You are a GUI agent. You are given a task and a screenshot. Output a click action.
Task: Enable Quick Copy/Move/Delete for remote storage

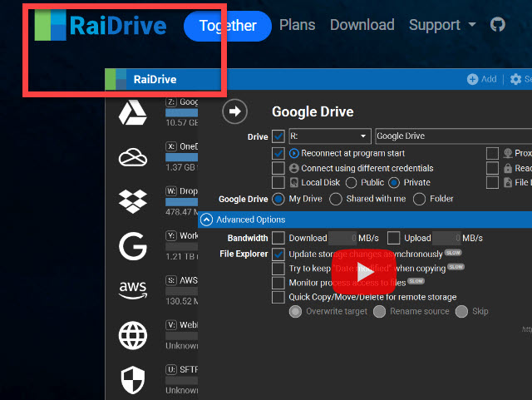tap(278, 297)
